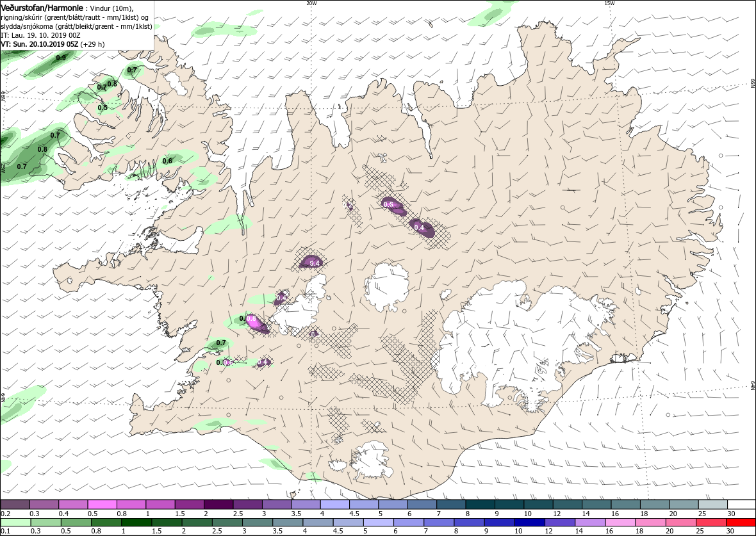The width and height of the screenshot is (756, 536).
Task: Pick the dark teal 8 swatch in upper scale
Action: [x=481, y=504]
